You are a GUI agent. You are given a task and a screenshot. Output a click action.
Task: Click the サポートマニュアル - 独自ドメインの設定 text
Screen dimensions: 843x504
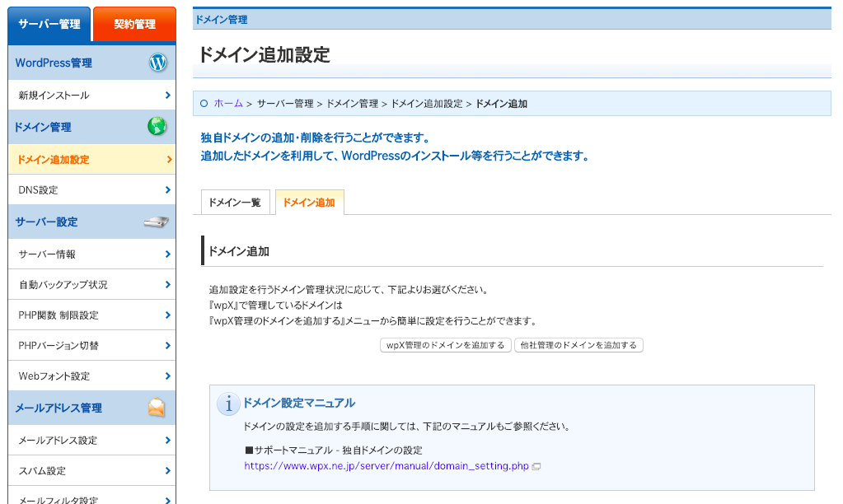(334, 450)
